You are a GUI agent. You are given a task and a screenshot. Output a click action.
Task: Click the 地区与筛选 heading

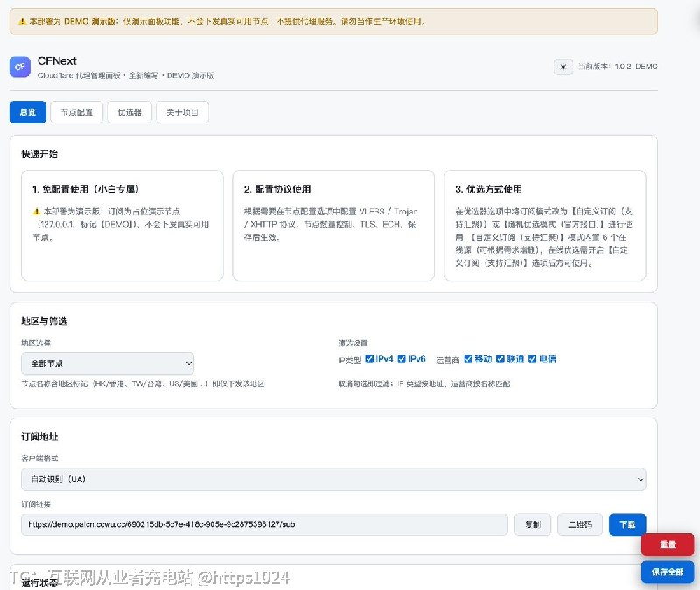tap(45, 320)
